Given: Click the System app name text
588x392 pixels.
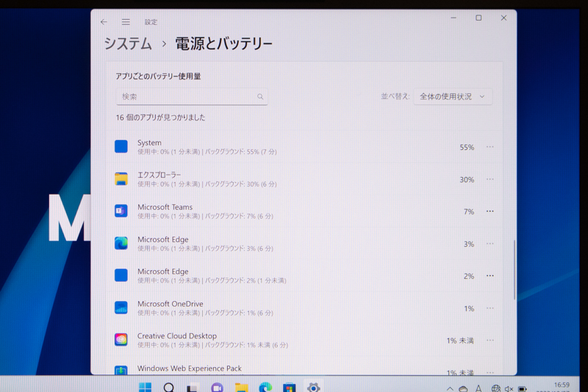Looking at the screenshot, I should click(149, 142).
